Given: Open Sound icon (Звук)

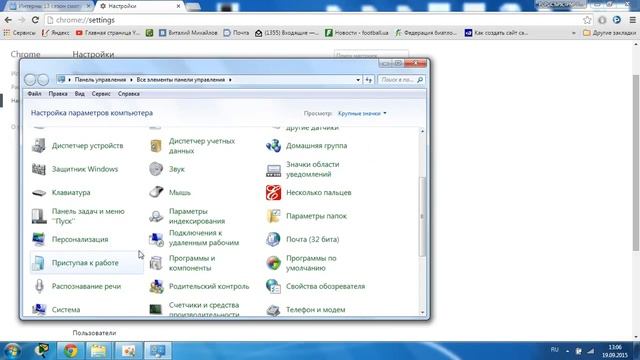Looking at the screenshot, I should coord(156,169).
